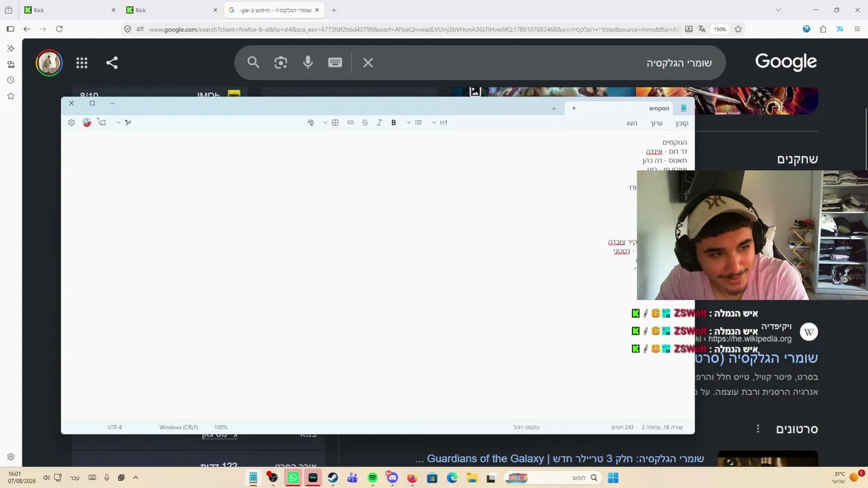Open the H1 heading dropdown
868x488 pixels.
[x=440, y=123]
